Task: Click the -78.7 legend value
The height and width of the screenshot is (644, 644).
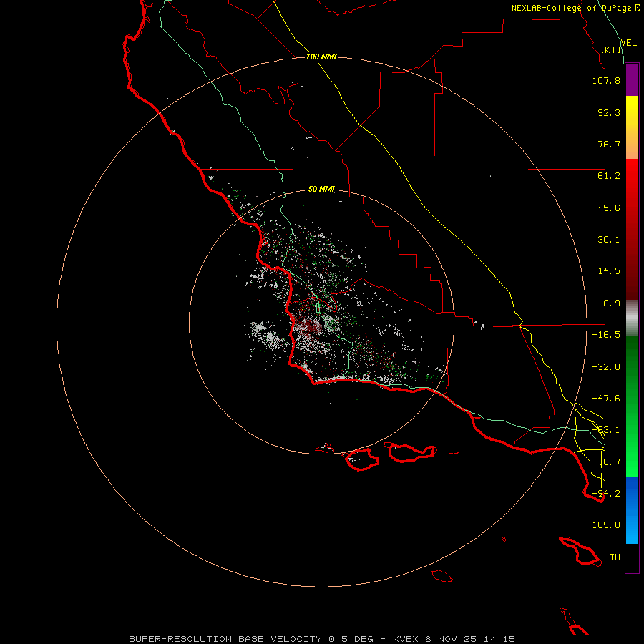Action: (606, 462)
